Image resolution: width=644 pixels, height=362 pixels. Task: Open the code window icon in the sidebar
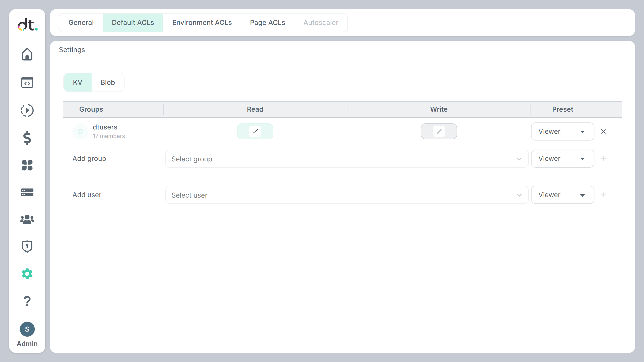(27, 82)
